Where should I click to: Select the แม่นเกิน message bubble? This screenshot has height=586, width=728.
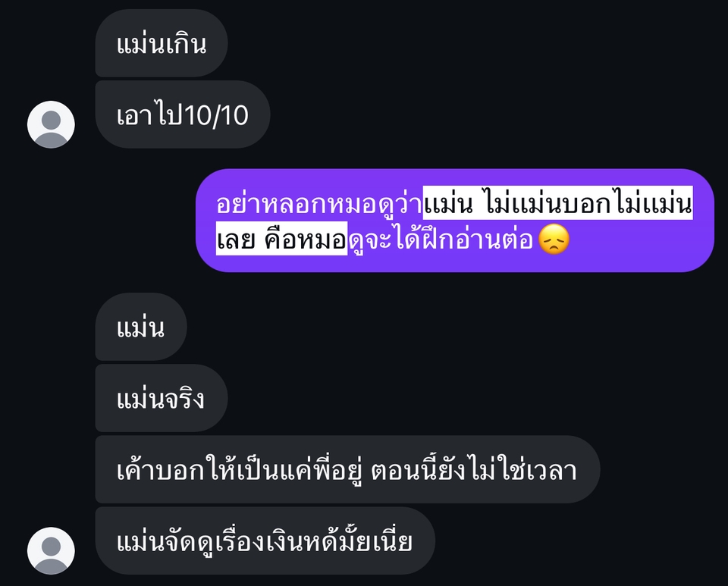161,43
